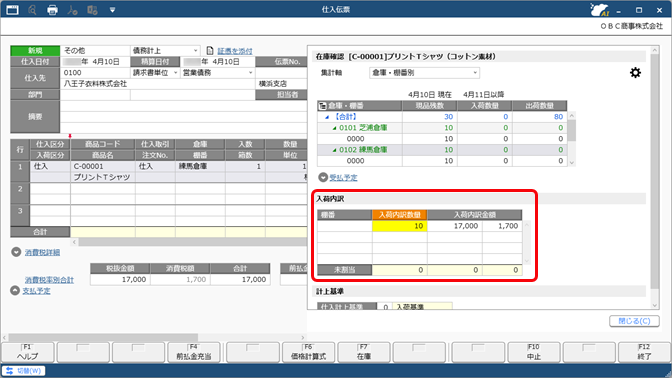Click the プリントTシャツ product name cell

pos(103,177)
